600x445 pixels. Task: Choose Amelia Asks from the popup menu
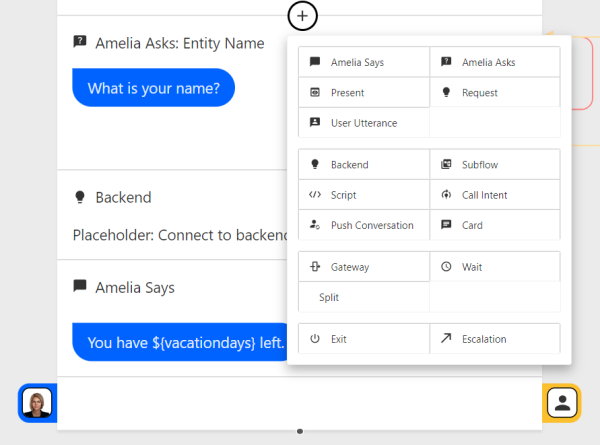point(495,62)
